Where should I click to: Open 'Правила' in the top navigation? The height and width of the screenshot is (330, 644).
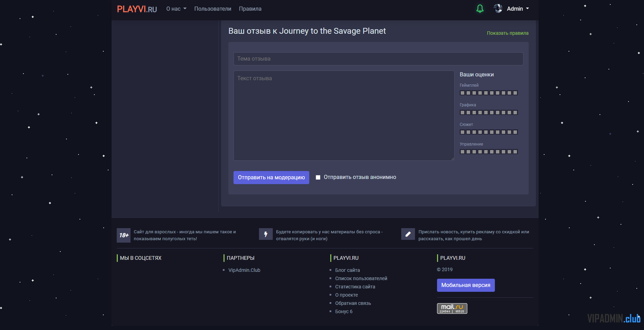[250, 9]
